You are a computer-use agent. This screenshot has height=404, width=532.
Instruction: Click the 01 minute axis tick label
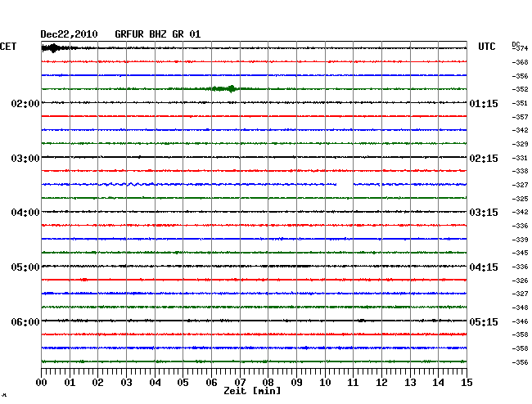[70, 383]
